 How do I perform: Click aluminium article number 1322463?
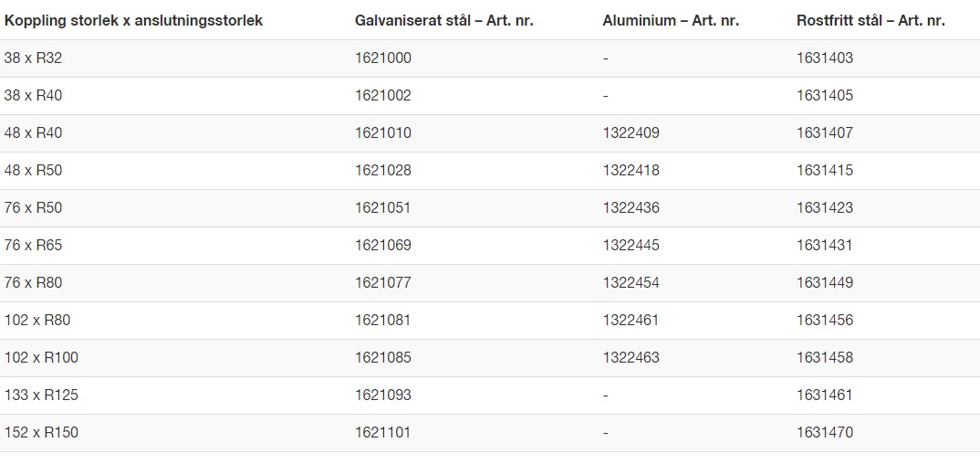631,358
